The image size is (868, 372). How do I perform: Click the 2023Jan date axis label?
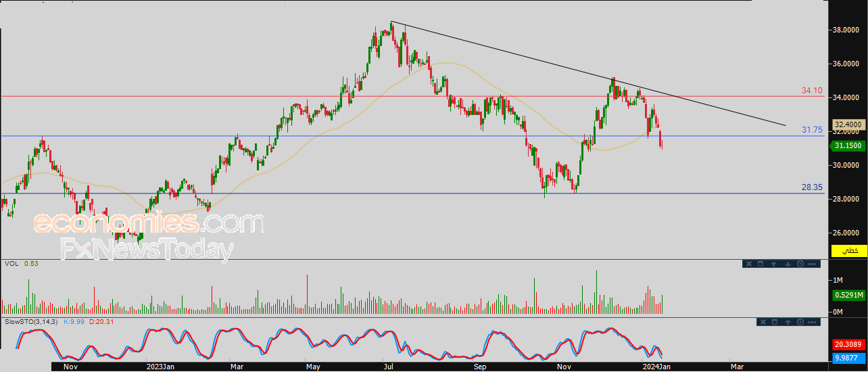click(x=161, y=367)
